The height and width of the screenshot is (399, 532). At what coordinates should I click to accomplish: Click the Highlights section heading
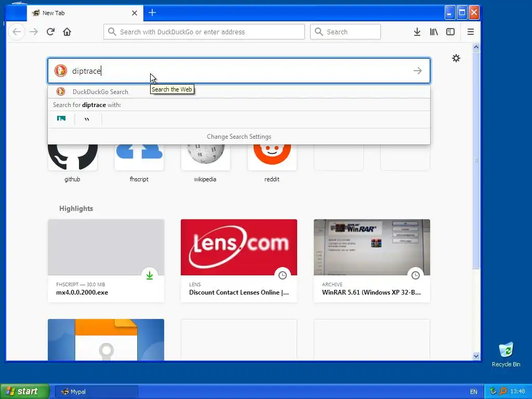tap(76, 208)
